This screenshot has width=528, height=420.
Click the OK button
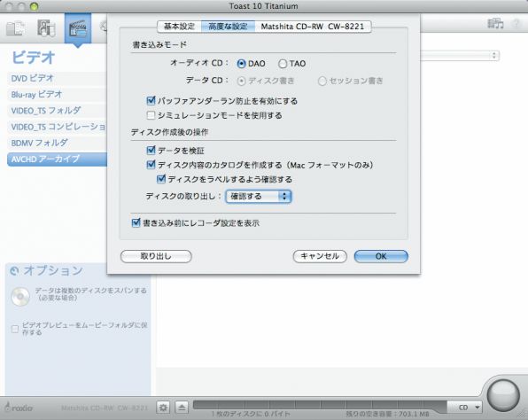(x=381, y=256)
